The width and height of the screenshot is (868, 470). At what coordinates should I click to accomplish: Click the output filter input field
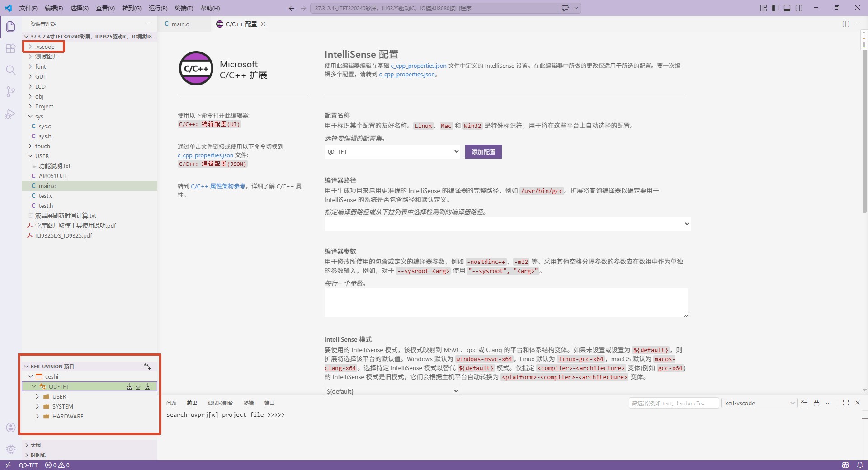coord(674,403)
